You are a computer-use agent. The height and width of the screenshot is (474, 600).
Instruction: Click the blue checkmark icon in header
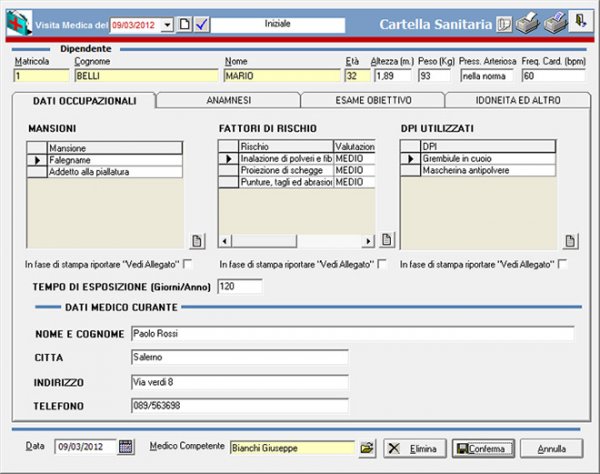pyautogui.click(x=199, y=23)
